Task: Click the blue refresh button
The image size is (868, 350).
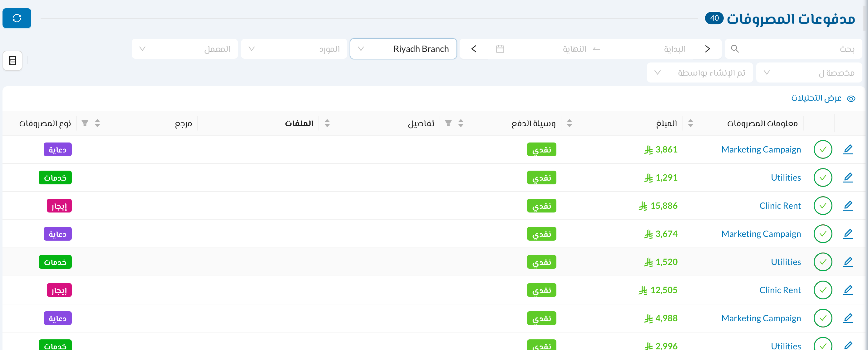Action: (x=17, y=18)
